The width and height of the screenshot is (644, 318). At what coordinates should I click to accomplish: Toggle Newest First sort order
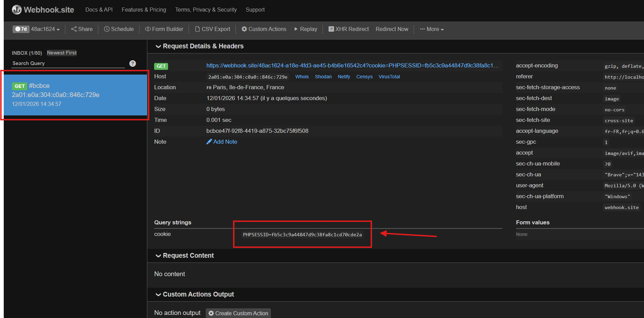click(x=62, y=53)
